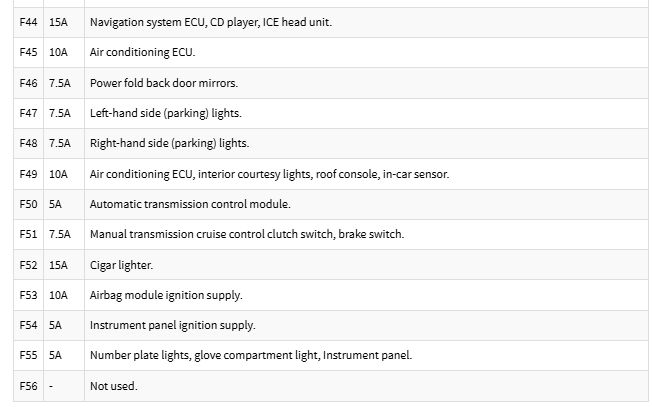The width and height of the screenshot is (652, 411).
Task: Click the F45 row 10A rating
Action: click(58, 52)
